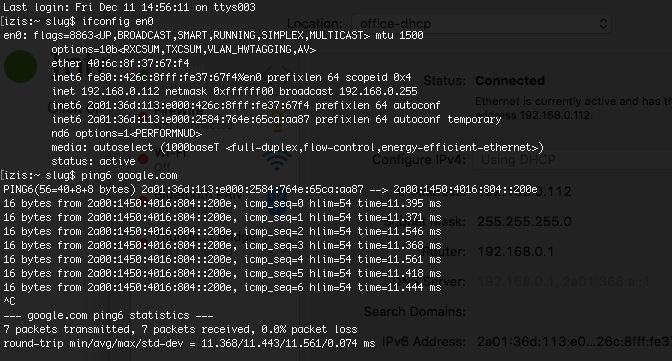The width and height of the screenshot is (672, 361).
Task: Click the red status dot beside FireWire
Action: pos(142,116)
